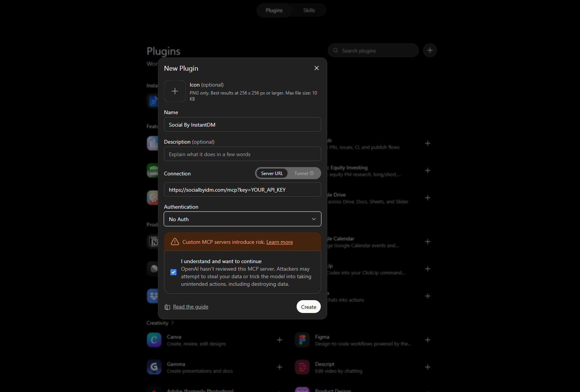The image size is (580, 392).
Task: Close the New Plugin dialog
Action: 317,68
